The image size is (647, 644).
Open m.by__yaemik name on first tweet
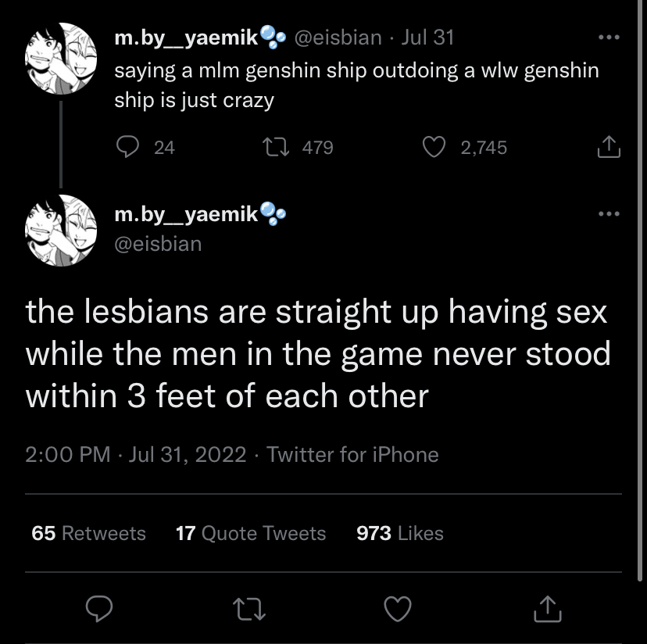(187, 38)
